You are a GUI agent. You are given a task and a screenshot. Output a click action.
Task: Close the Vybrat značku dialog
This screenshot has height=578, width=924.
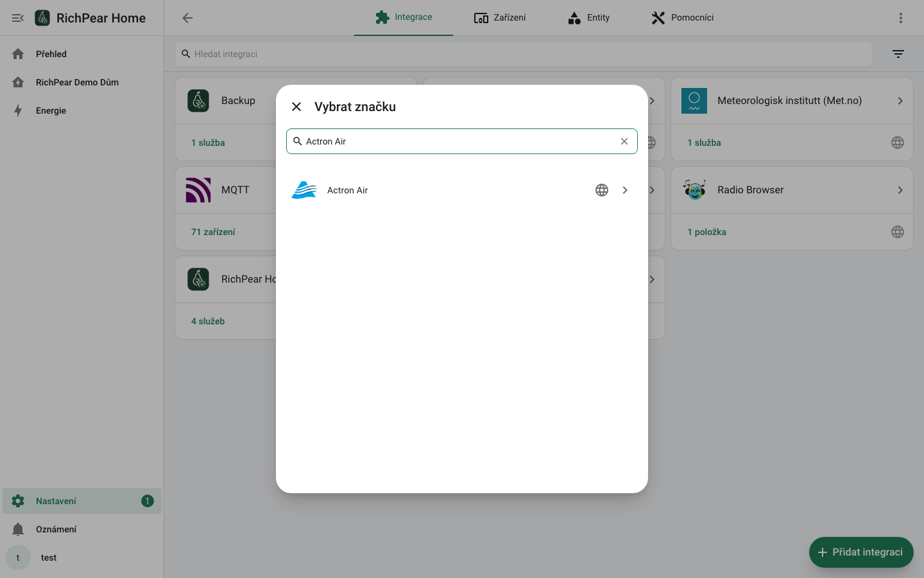pyautogui.click(x=296, y=107)
